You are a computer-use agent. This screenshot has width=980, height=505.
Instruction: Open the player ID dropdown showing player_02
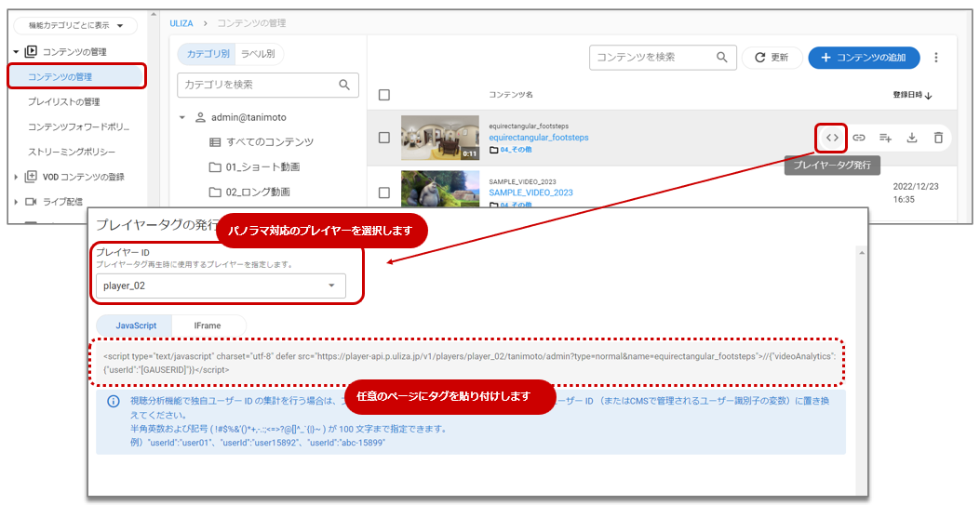point(221,286)
